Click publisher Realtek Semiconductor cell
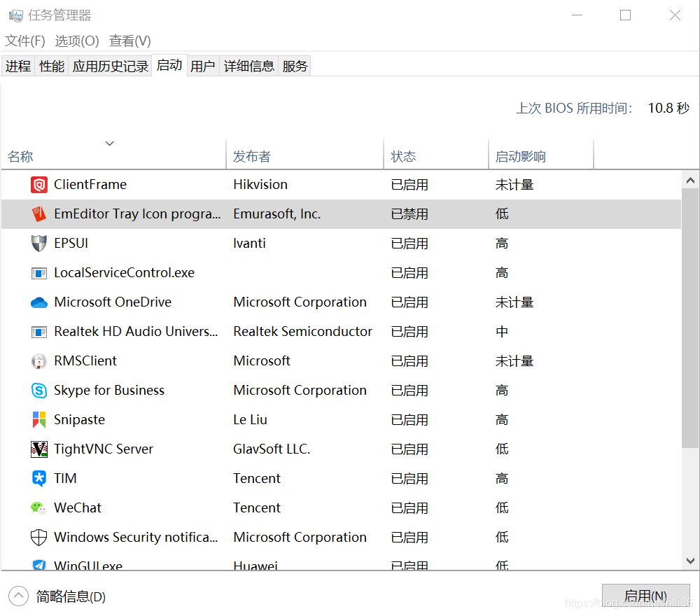Image resolution: width=700 pixels, height=616 pixels. 302,332
